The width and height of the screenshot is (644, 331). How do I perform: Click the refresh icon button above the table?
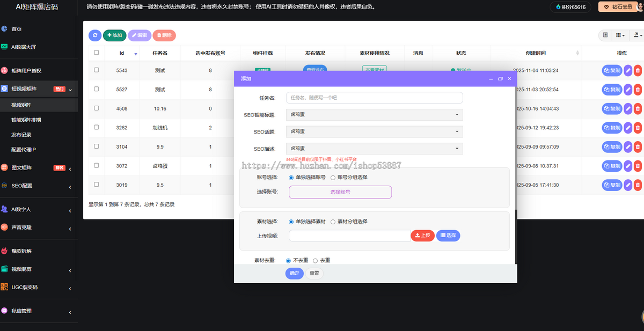95,35
